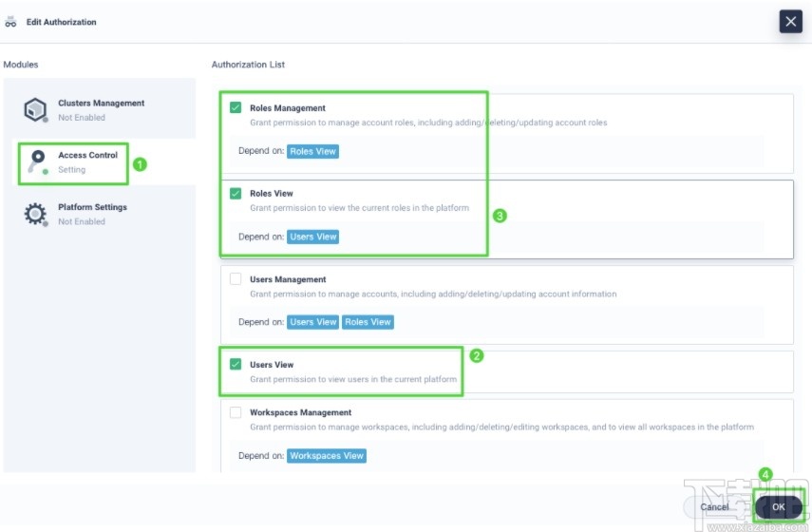Cancel the authorization changes
This screenshot has width=812, height=532.
[715, 507]
